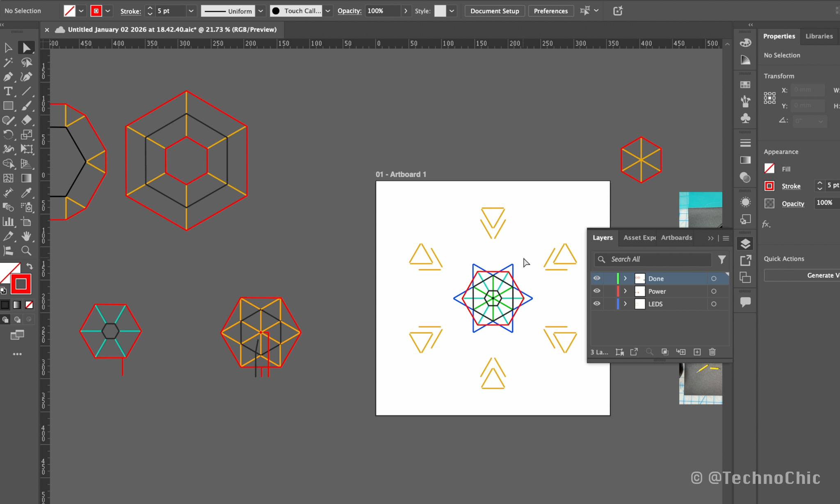Select the Direct Selection tool

pyautogui.click(x=26, y=48)
